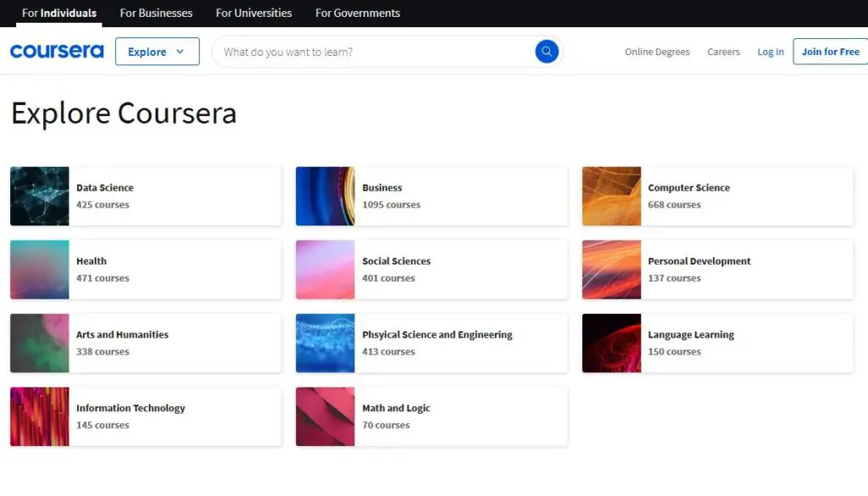This screenshot has height=496, width=868.
Task: Click the '338 courses' text
Action: [x=103, y=352]
